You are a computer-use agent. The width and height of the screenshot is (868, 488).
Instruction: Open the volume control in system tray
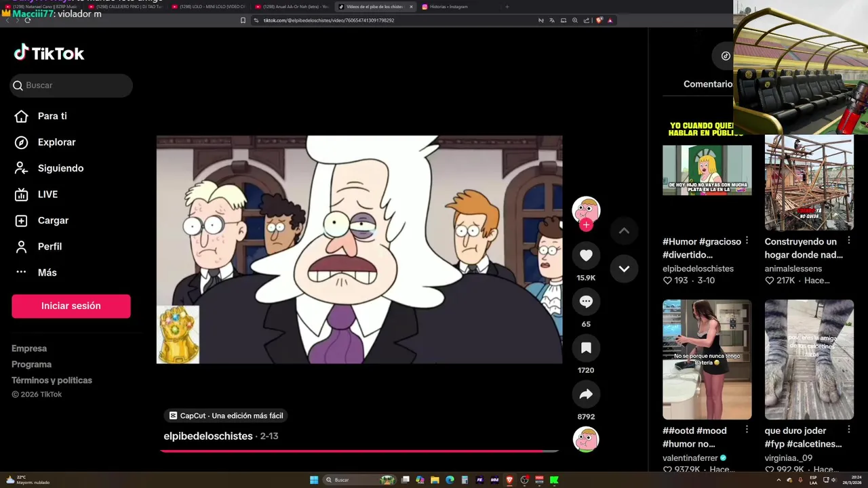point(834,480)
